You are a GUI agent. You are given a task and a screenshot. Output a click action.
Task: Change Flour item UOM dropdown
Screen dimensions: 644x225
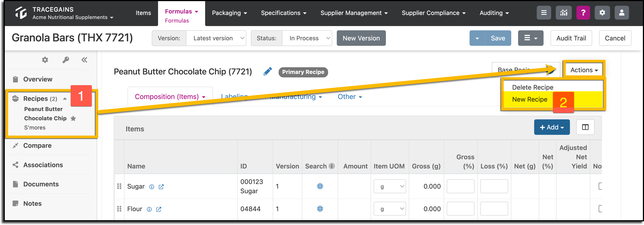coord(390,209)
